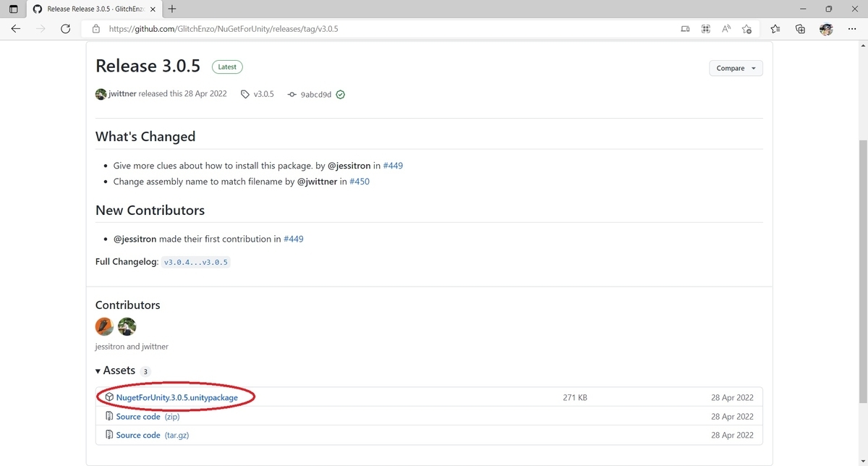Refresh the release page
Screen dimensions: 868x466
click(65, 29)
